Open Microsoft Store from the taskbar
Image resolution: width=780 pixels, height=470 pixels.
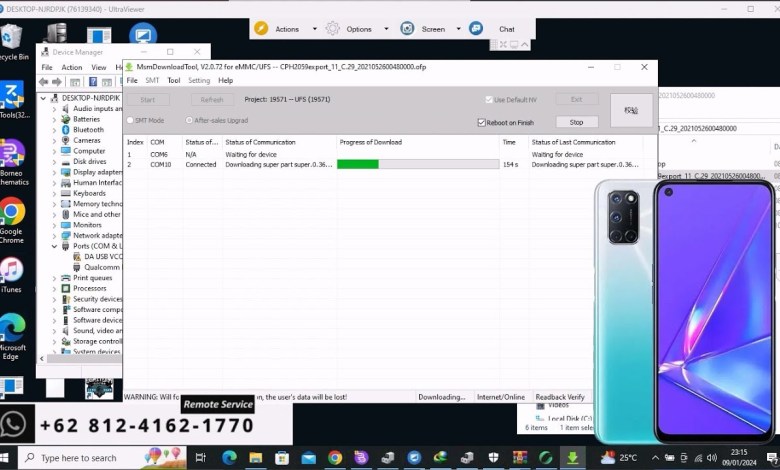pyautogui.click(x=282, y=458)
